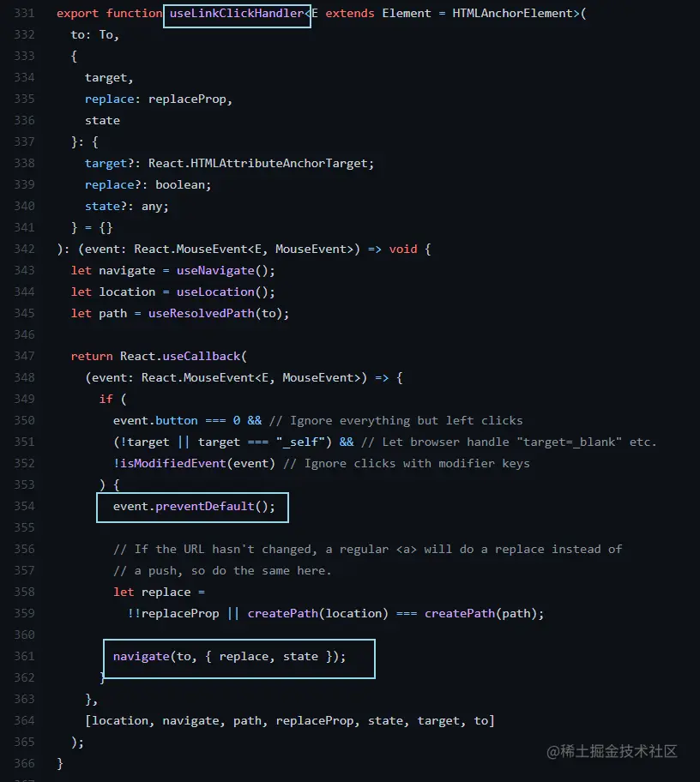Click 'let path' declaration on line 345

[99, 314]
